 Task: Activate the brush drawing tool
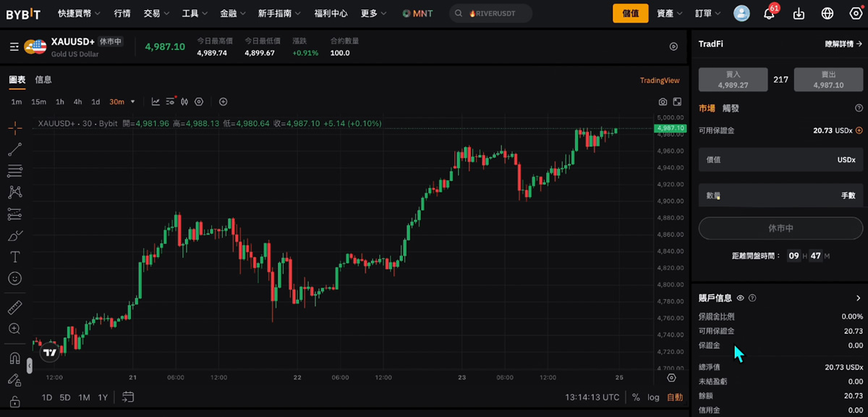point(14,236)
